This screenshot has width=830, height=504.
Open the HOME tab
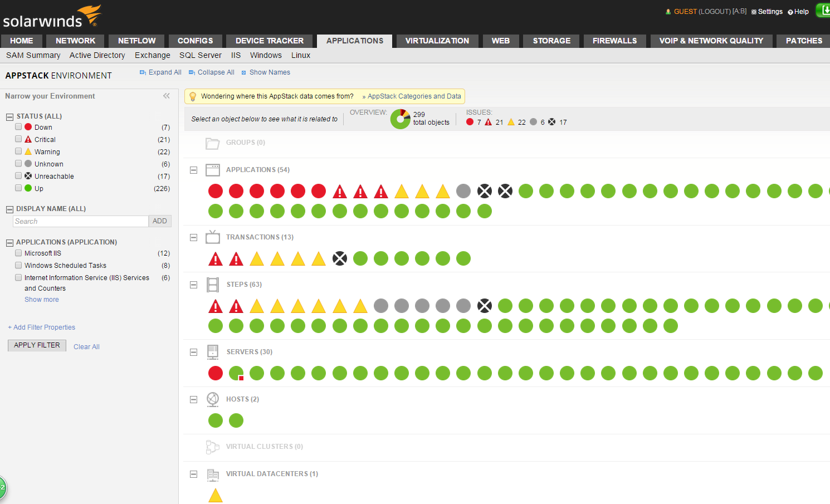point(22,41)
